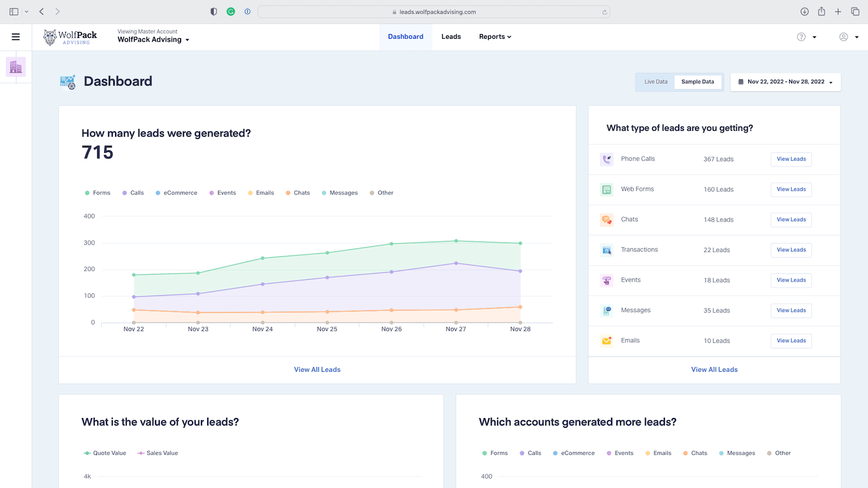View Leads for Phone Calls
The image size is (868, 488).
click(x=791, y=160)
